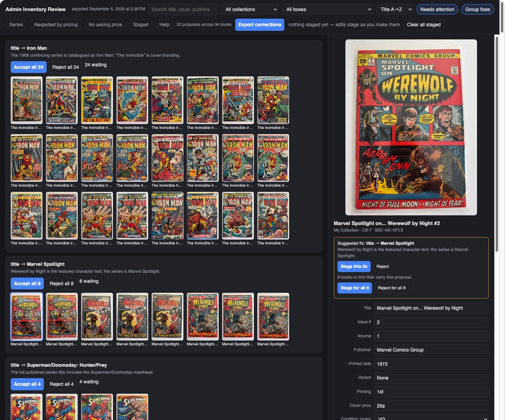The height and width of the screenshot is (420, 505).
Task: Click the "My Collection · CB-7" location line
Action: click(369, 230)
